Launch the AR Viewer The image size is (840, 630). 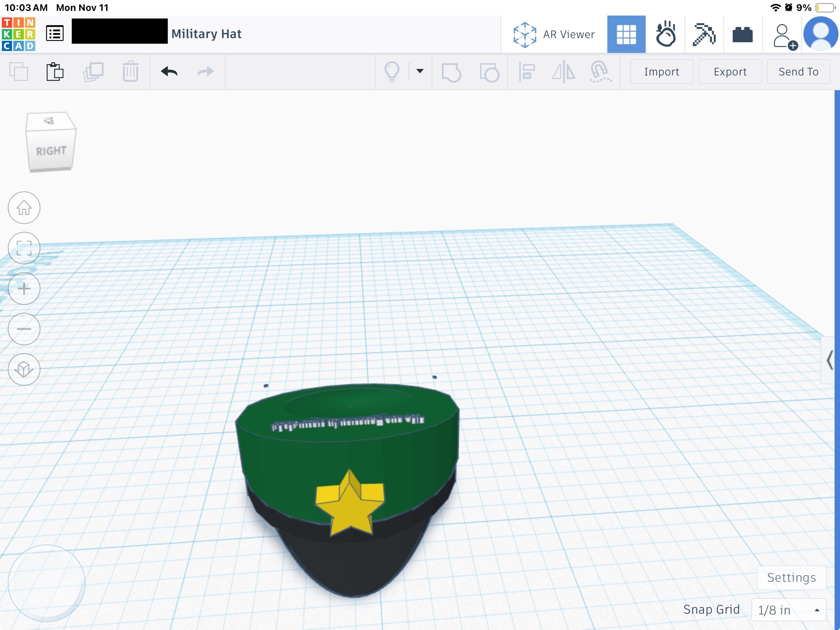(554, 34)
